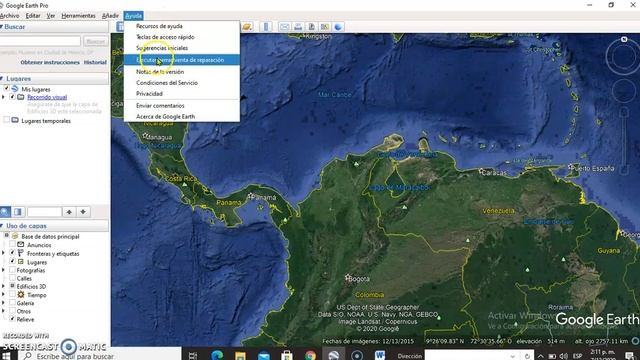The height and width of the screenshot is (360, 640).
Task: Open Google Chrome from taskbar
Action: [x=310, y=355]
